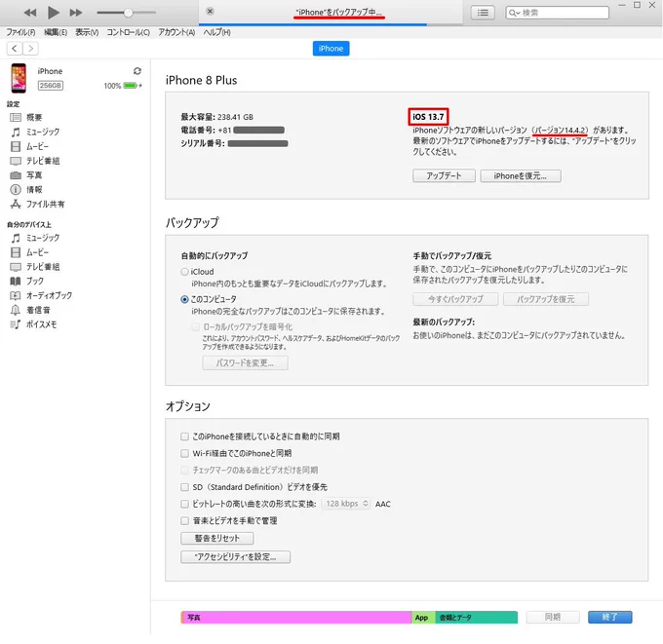Click the アクセシビリティを設定 button
Screen dimensions: 663x644
tap(236, 557)
